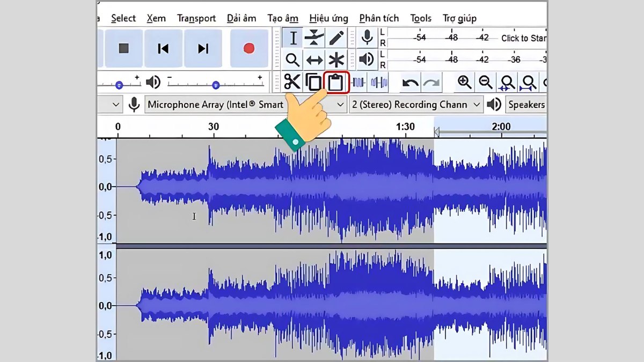Open the Select menu
Viewport: 644px width, 362px height.
tap(123, 18)
